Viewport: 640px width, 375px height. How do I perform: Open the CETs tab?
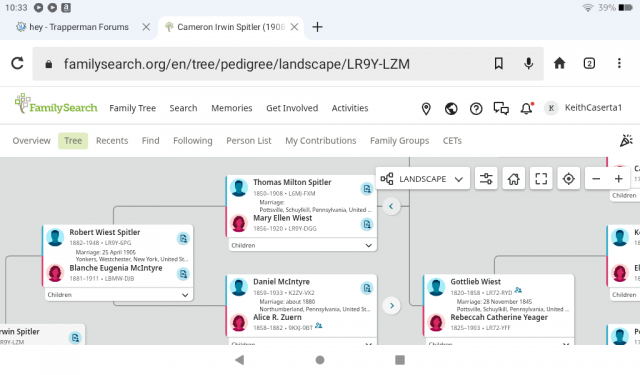tap(452, 141)
